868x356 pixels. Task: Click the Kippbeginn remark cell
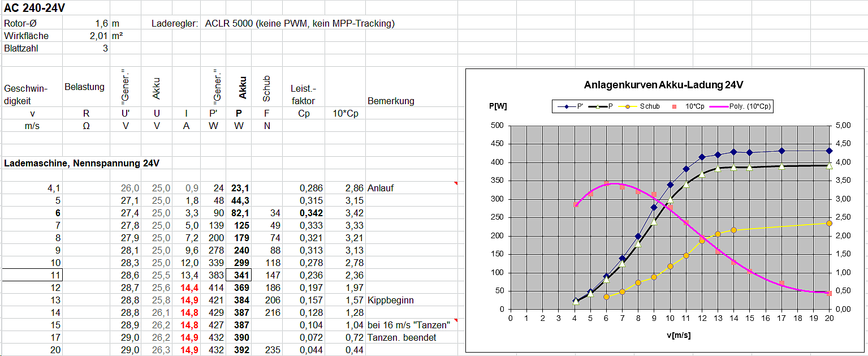point(387,300)
